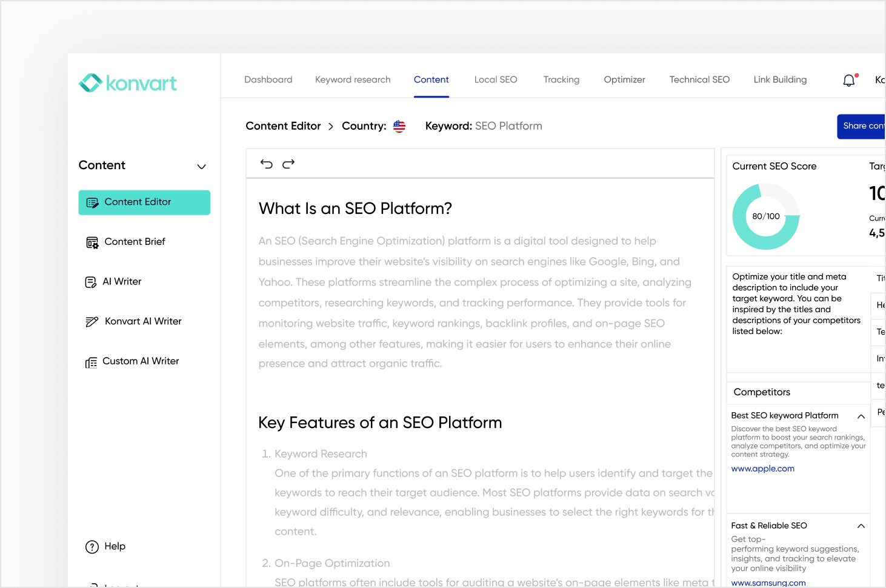Image resolution: width=886 pixels, height=588 pixels.
Task: Switch to the Keyword research tab
Action: (x=353, y=80)
